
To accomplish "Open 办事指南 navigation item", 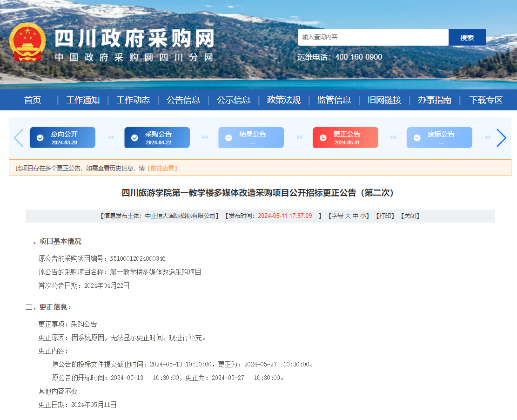I will [x=435, y=100].
